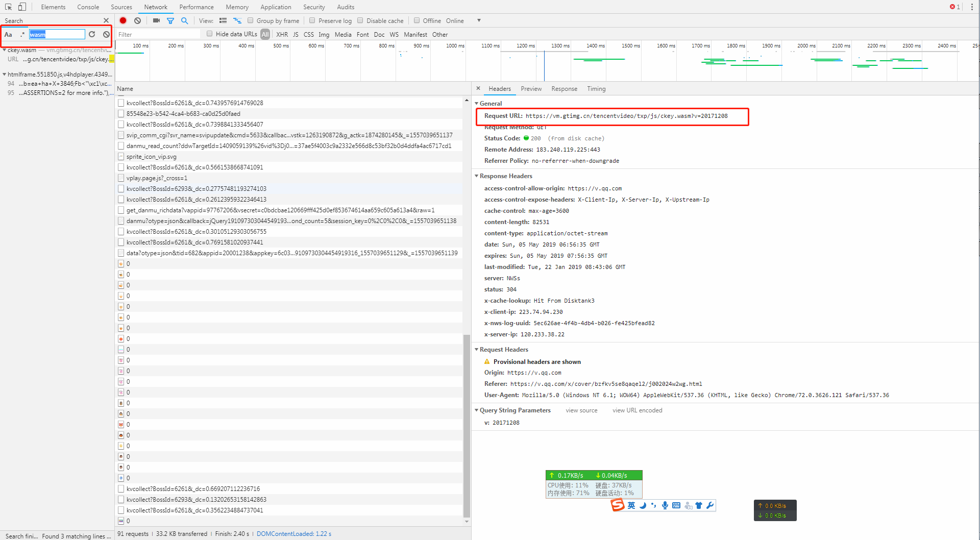Image resolution: width=980 pixels, height=540 pixels.
Task: Switch Sogou input language mode 英
Action: (631, 505)
